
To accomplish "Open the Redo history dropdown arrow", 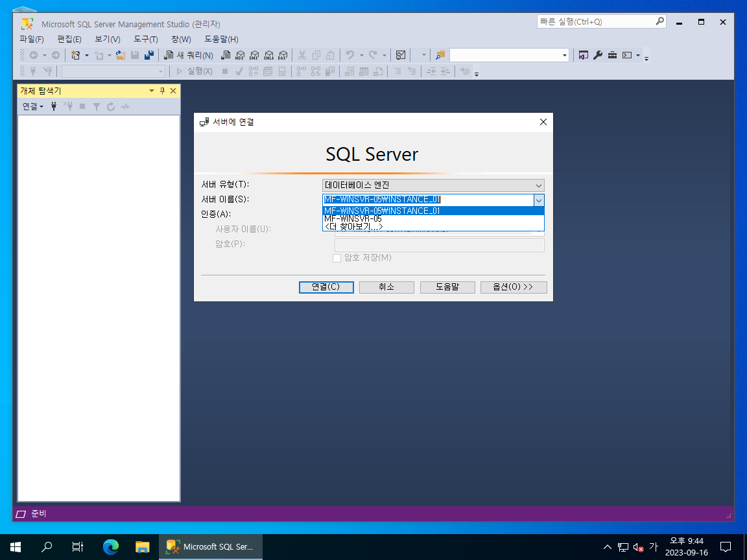I will coord(385,55).
